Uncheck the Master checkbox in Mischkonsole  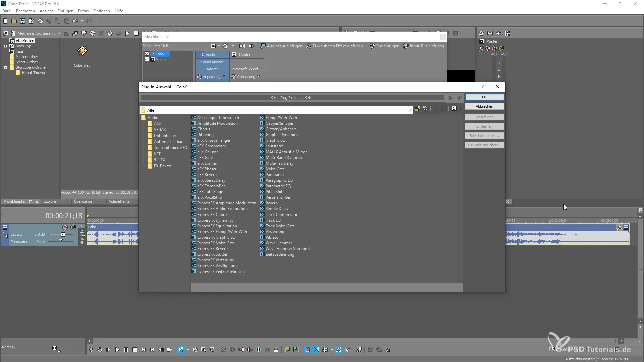pyautogui.click(x=147, y=59)
